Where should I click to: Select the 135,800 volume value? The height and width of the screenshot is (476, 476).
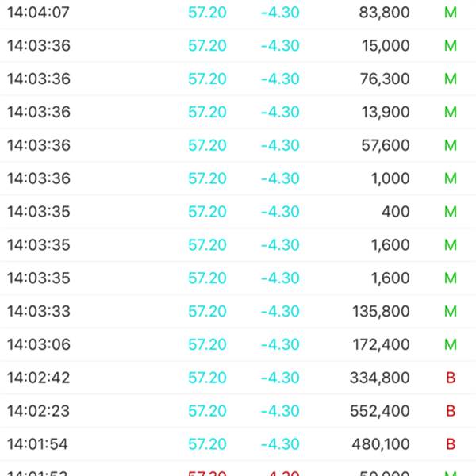coord(380,312)
